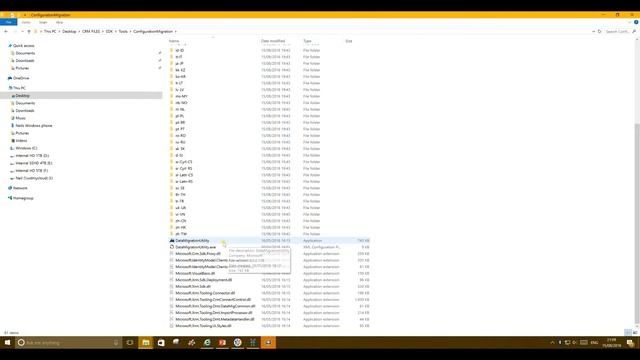Image resolution: width=640 pixels, height=360 pixels.
Task: Select Windows (C:) drive
Action: 26,148
